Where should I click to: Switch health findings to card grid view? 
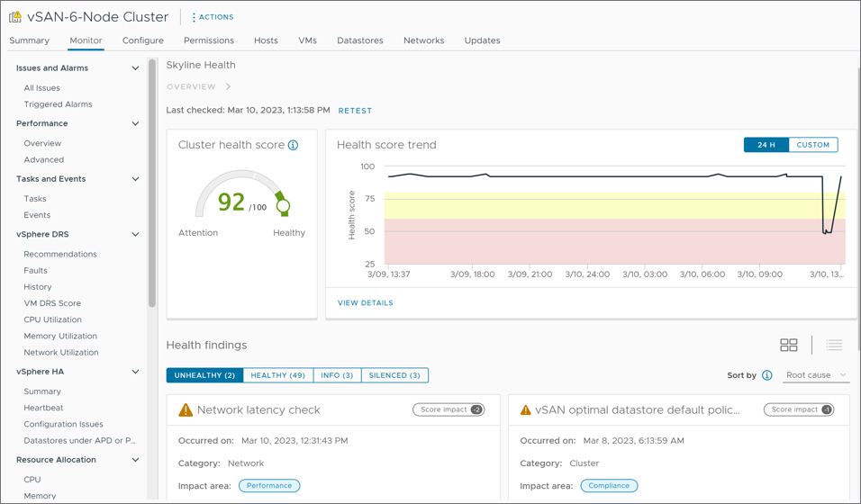coord(788,346)
